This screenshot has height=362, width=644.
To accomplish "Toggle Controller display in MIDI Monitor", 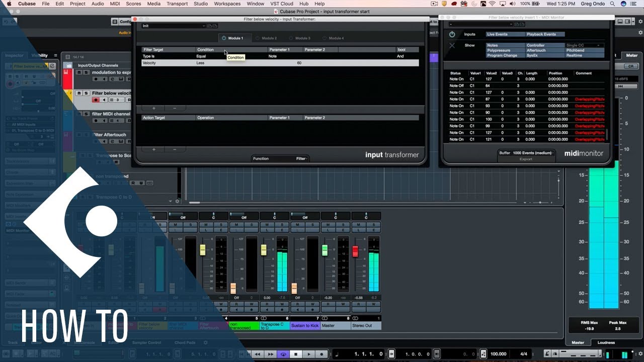I will click(545, 45).
